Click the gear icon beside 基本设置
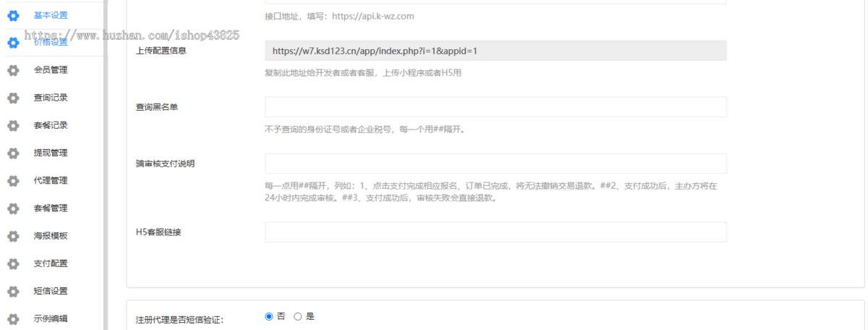Viewport: 868px width, 330px height. point(13,15)
